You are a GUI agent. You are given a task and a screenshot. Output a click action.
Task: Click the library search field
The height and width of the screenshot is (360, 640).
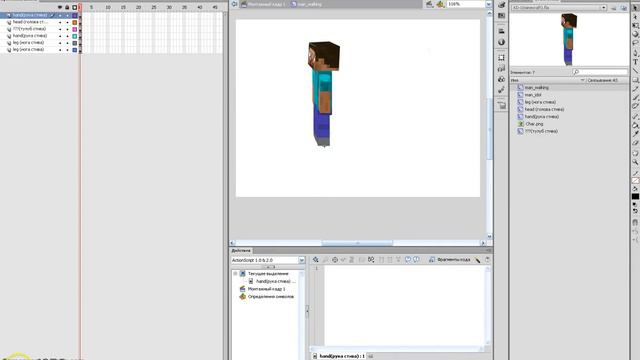pos(600,72)
